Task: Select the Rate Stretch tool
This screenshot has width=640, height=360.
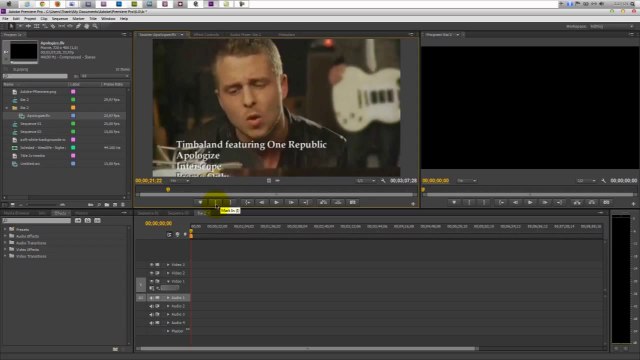Action: [x=45, y=26]
